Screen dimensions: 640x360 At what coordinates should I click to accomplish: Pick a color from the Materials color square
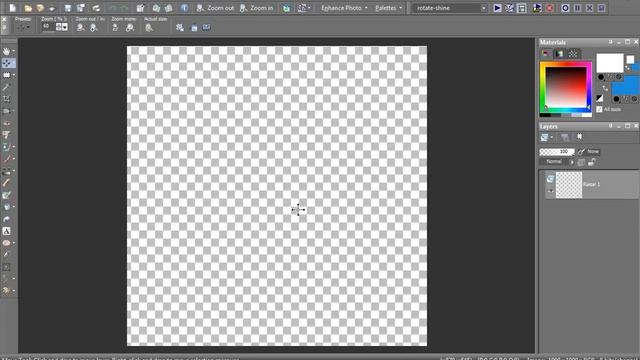566,87
